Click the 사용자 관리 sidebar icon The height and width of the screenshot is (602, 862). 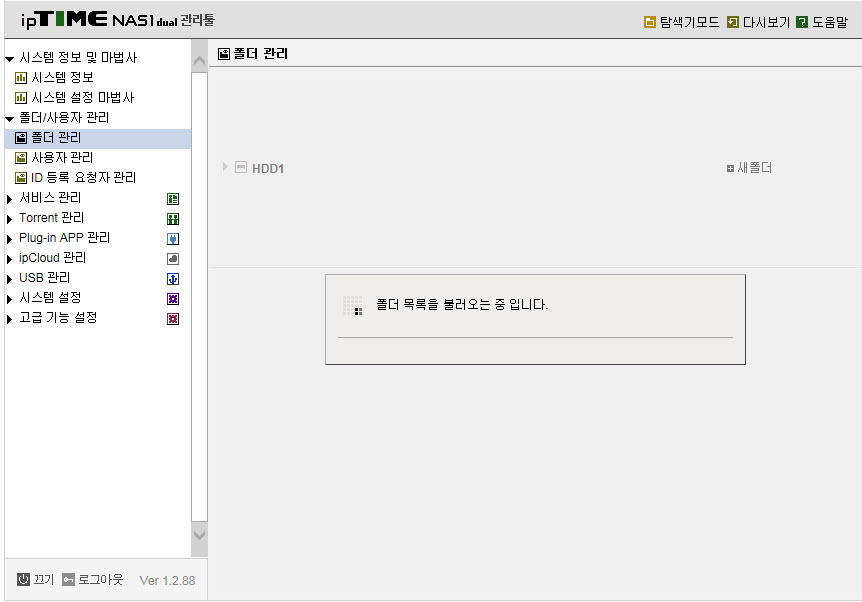click(21, 158)
